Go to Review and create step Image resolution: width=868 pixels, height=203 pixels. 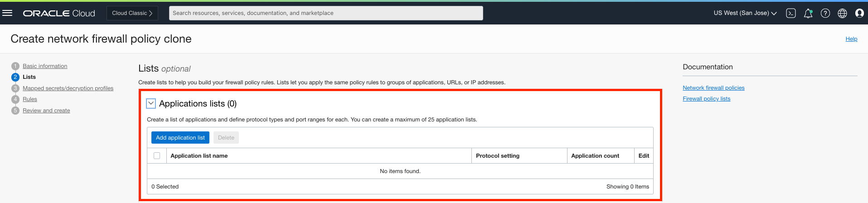[x=46, y=111]
